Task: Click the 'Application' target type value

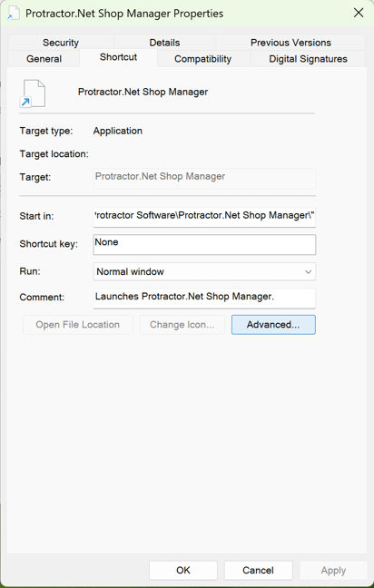Action: click(x=118, y=131)
